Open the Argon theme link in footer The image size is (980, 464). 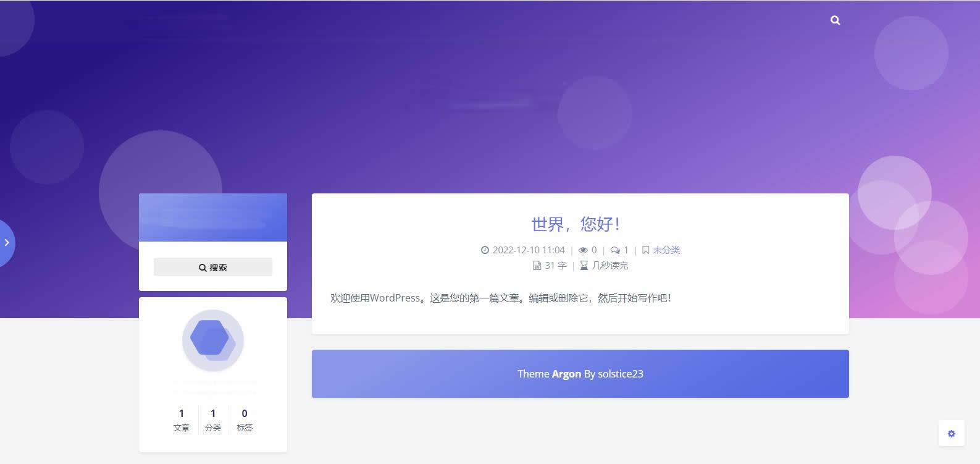[566, 374]
